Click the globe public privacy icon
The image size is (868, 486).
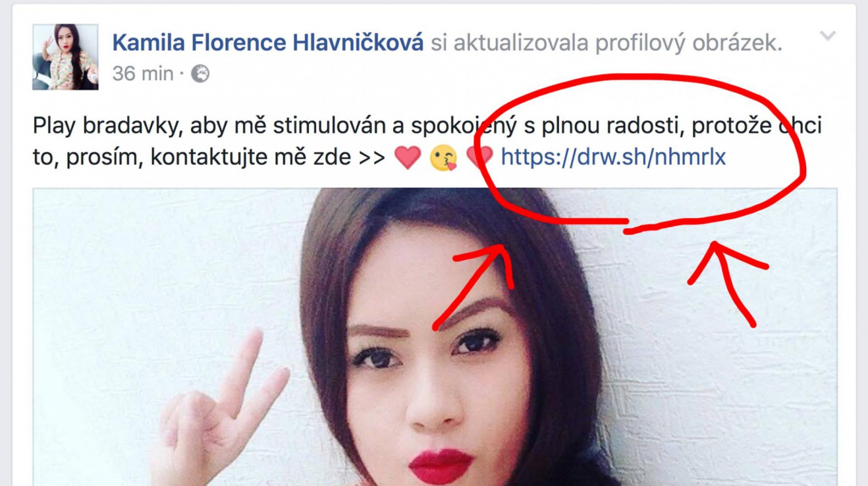tap(200, 74)
